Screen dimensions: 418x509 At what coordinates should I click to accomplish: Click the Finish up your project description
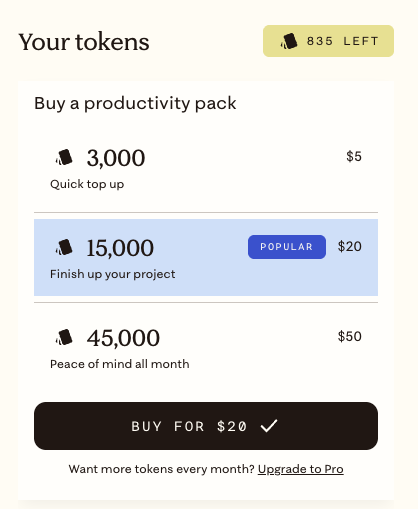(112, 274)
